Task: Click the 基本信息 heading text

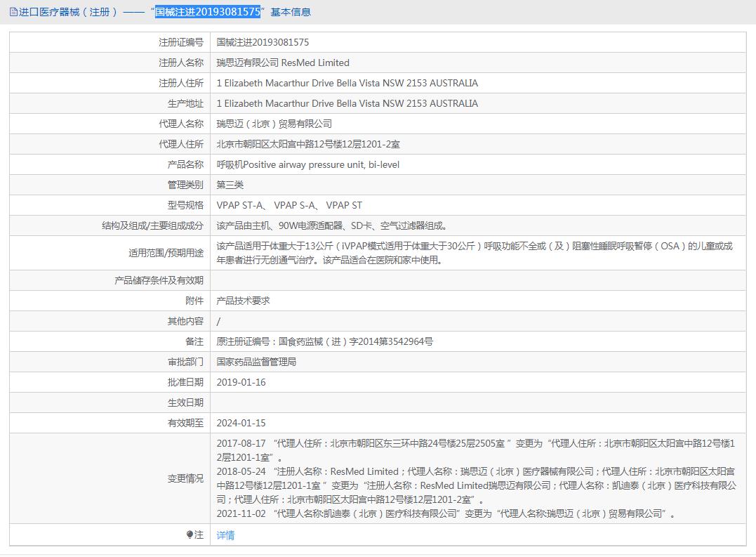Action: pos(291,12)
